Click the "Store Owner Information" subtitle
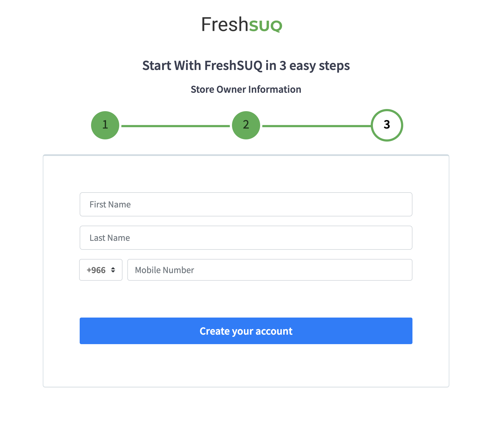Viewport: 497px width, 448px height. pyautogui.click(x=246, y=89)
